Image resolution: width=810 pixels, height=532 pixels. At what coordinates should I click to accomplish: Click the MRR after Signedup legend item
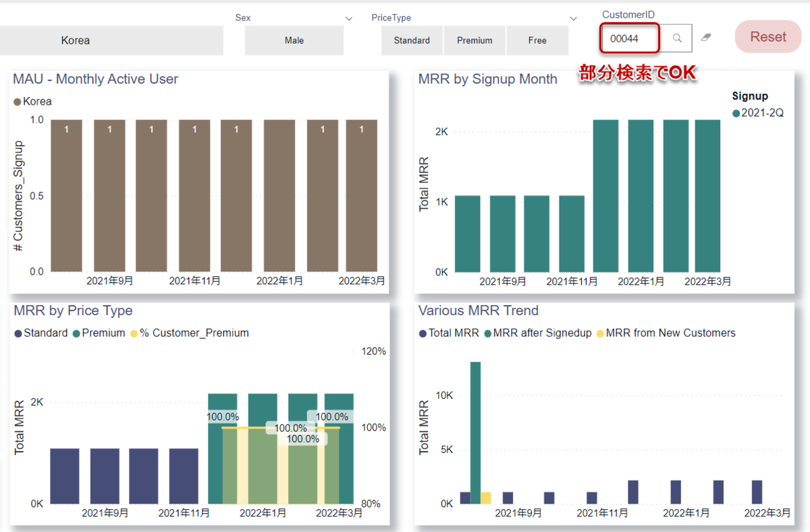[538, 333]
